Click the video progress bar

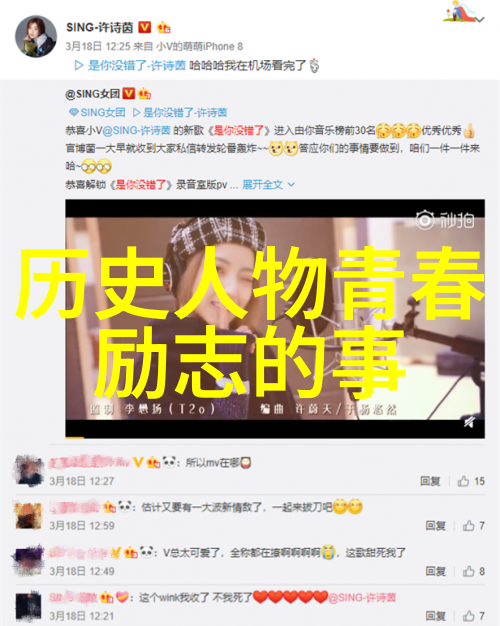point(275,438)
